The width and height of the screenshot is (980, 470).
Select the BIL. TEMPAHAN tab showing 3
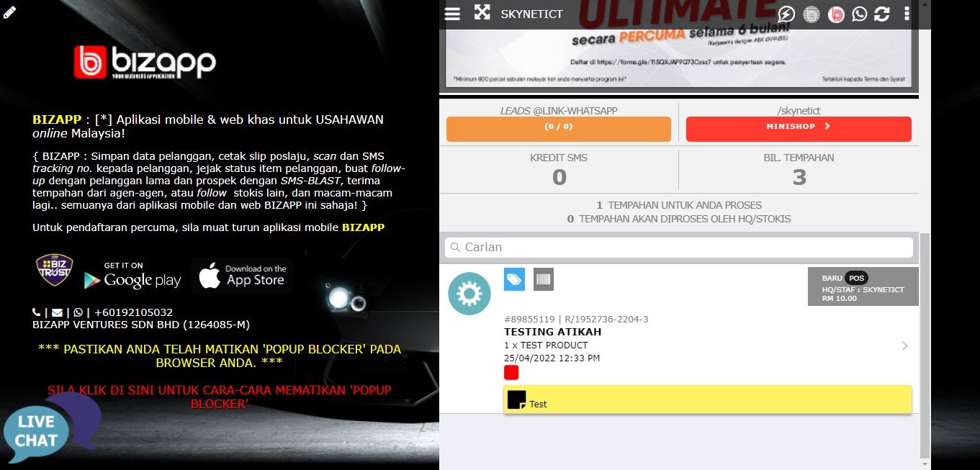[x=798, y=168]
